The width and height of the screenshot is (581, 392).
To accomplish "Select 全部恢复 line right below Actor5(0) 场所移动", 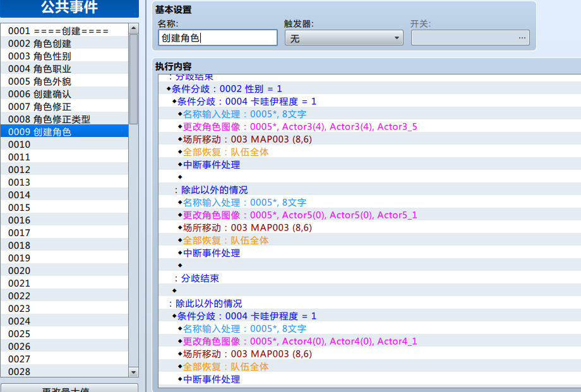I will pyautogui.click(x=370, y=240).
